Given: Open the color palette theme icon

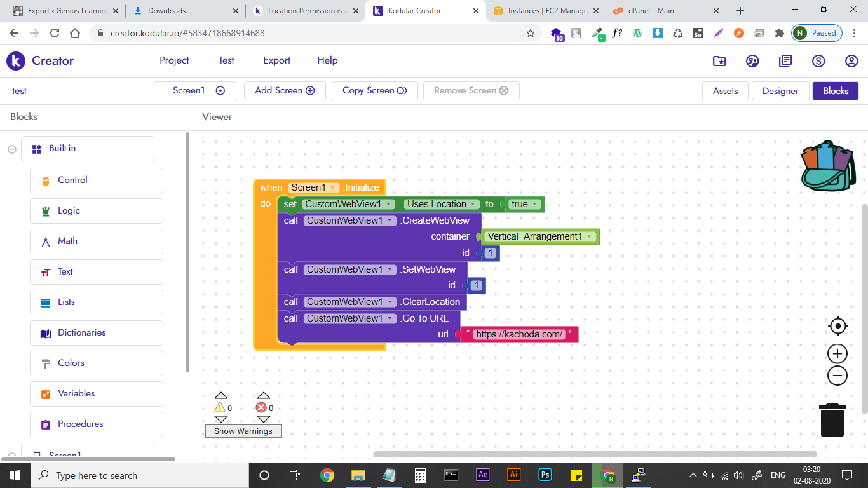Looking at the screenshot, I should (x=752, y=61).
